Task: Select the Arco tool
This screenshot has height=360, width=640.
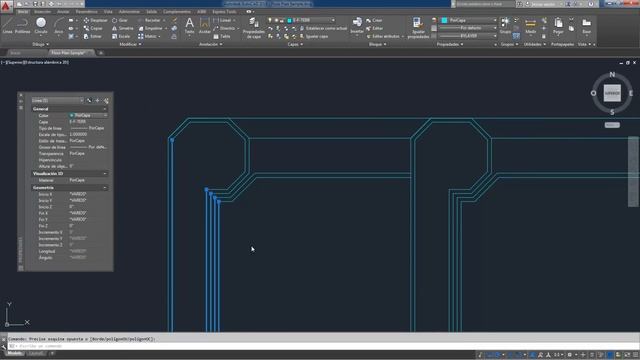Action: [59, 26]
